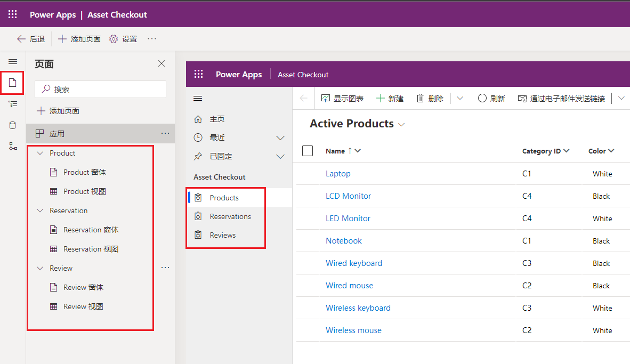Click the Asset Checkout group heading in the site map
The width and height of the screenshot is (630, 364).
(220, 177)
